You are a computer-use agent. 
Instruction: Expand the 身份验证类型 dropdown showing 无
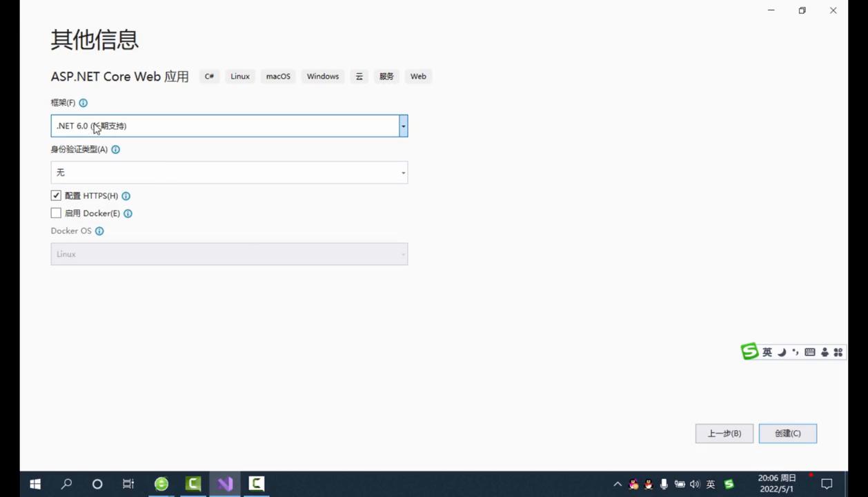point(403,173)
